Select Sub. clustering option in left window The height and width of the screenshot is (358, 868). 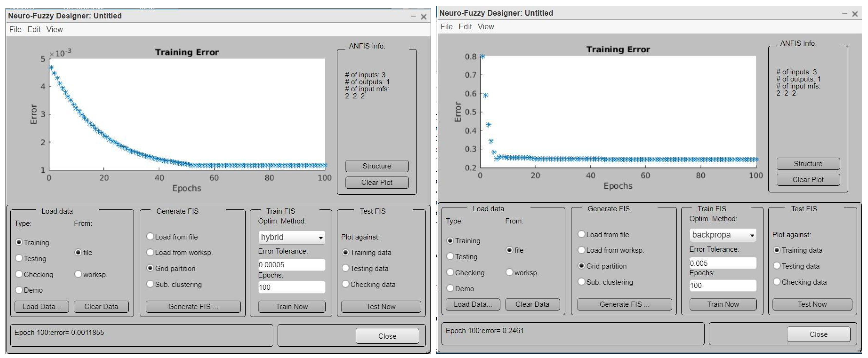click(150, 284)
